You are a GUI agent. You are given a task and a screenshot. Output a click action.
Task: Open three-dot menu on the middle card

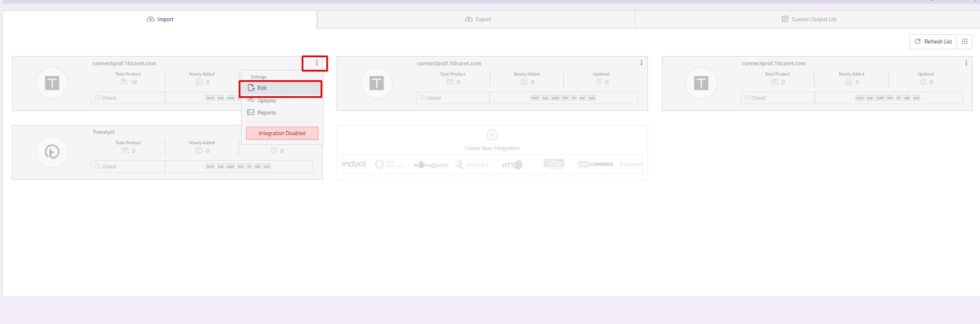(641, 63)
